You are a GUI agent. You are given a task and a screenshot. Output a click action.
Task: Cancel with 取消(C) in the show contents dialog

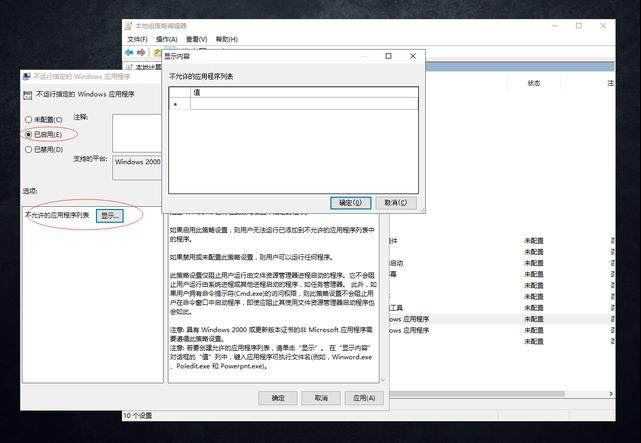pos(396,203)
